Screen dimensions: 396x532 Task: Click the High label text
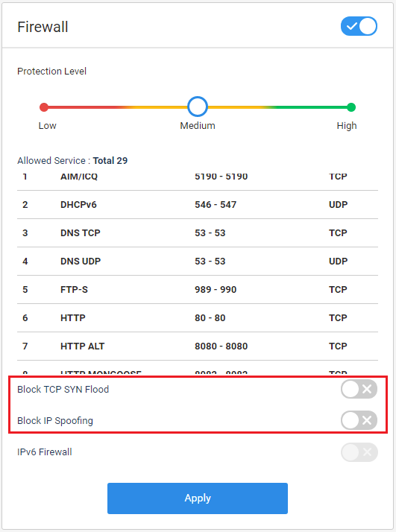(x=347, y=125)
